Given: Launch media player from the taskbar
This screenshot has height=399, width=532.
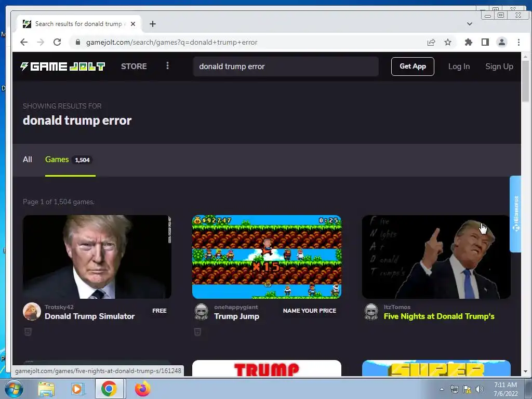Looking at the screenshot, I should click(77, 389).
